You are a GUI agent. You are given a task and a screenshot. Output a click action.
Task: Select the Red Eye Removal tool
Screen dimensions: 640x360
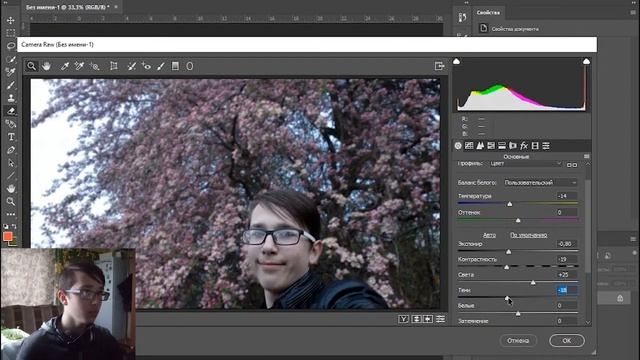[146, 66]
